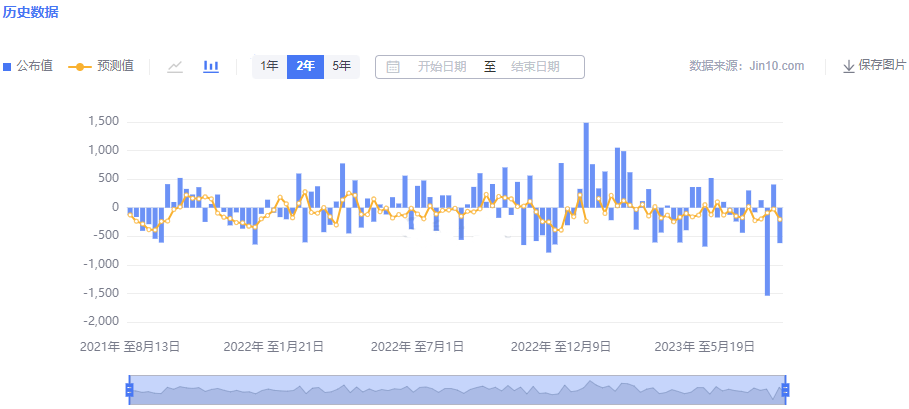Click the 2022年 至7月1日 axis label
Screen dimensions: 909x409
417,347
